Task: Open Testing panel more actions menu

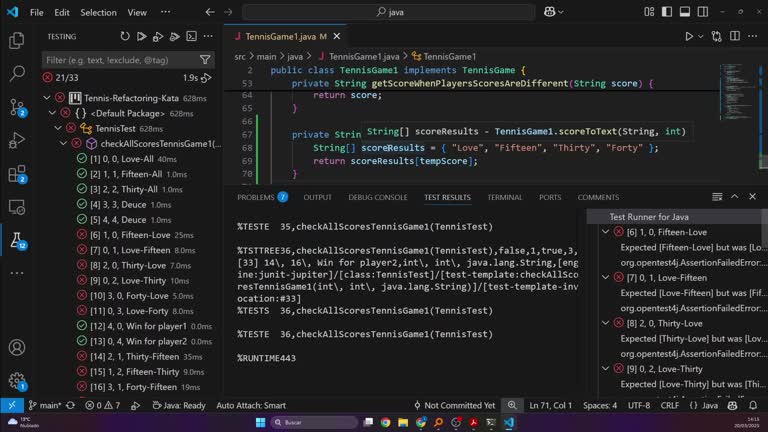Action: 208,36
